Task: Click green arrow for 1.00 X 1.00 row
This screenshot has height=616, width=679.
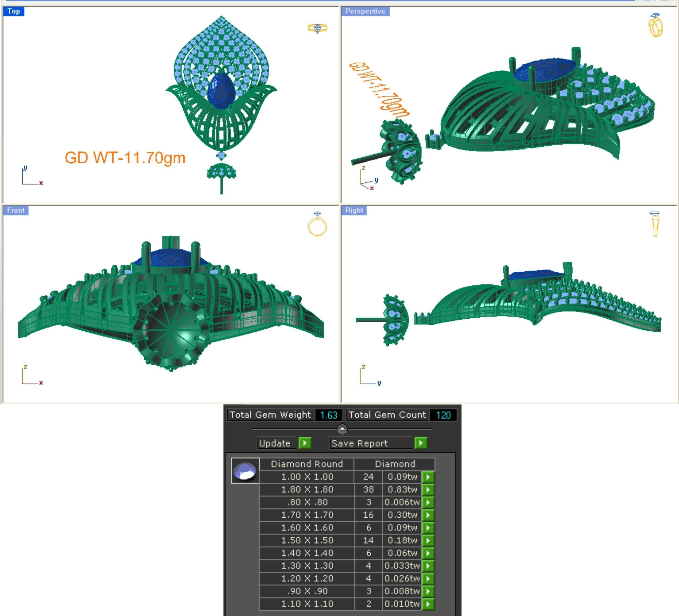Action: (428, 477)
